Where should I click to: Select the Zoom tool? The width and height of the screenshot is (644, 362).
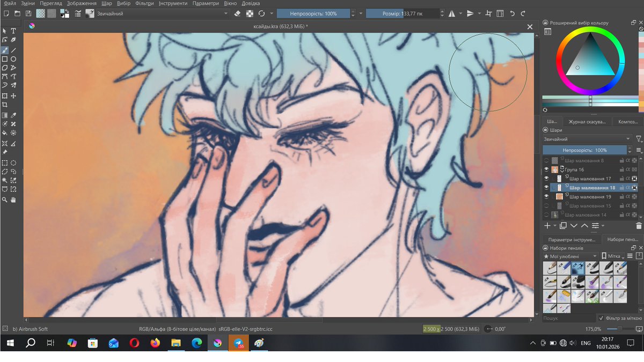click(5, 200)
